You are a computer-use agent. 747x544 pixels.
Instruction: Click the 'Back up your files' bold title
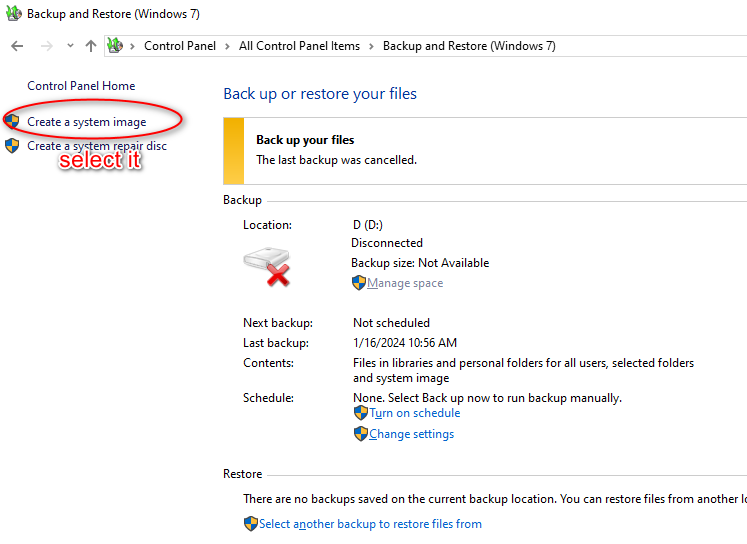(305, 140)
